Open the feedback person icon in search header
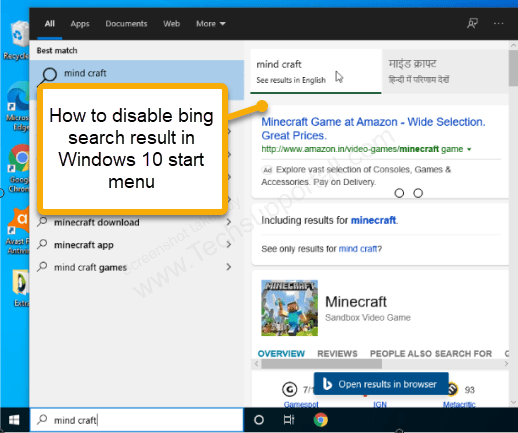 point(472,23)
